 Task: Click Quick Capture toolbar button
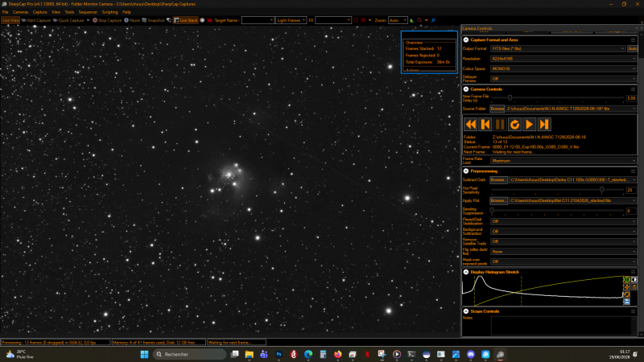pos(68,20)
